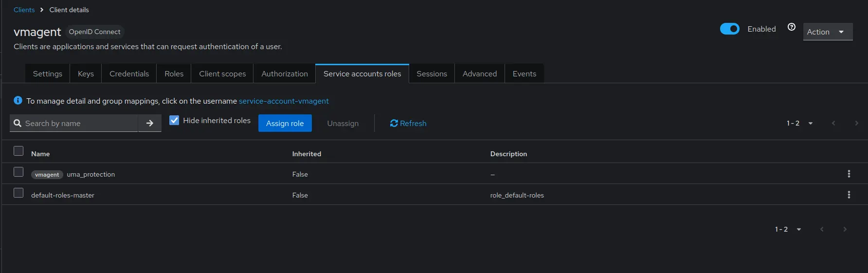868x273 pixels.
Task: Go to previous page in bottom pagination
Action: click(x=822, y=230)
